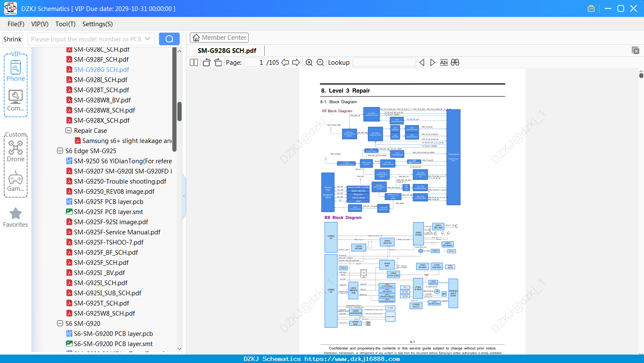Viewport: 644px width, 363px height.
Task: Open SM-G928W8_BV.pdf in the tree
Action: tap(102, 100)
